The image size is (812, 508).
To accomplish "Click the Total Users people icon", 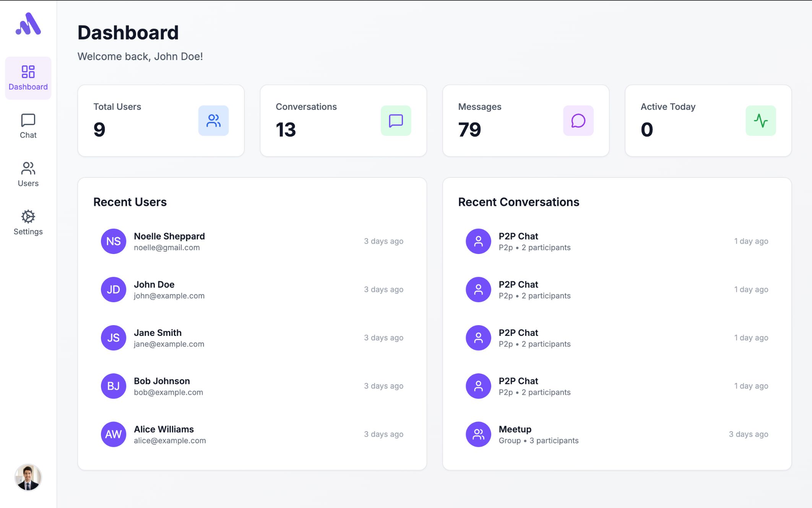I will (213, 120).
